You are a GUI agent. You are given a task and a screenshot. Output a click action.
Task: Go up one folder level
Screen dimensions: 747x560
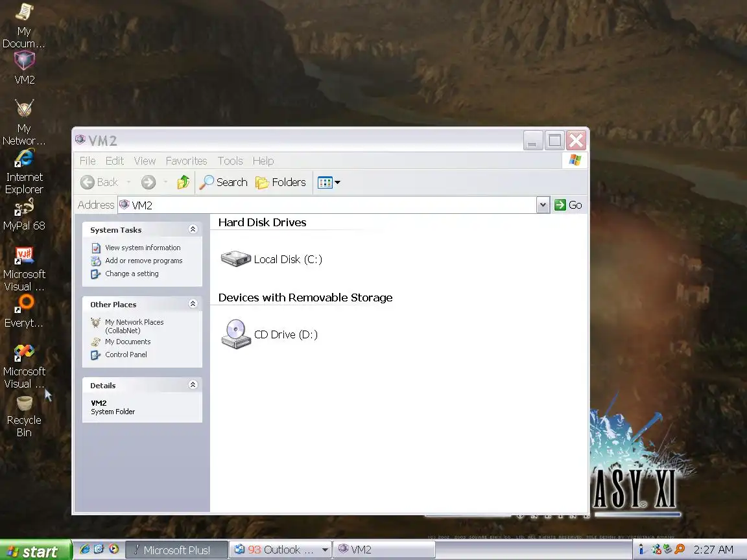(x=184, y=182)
